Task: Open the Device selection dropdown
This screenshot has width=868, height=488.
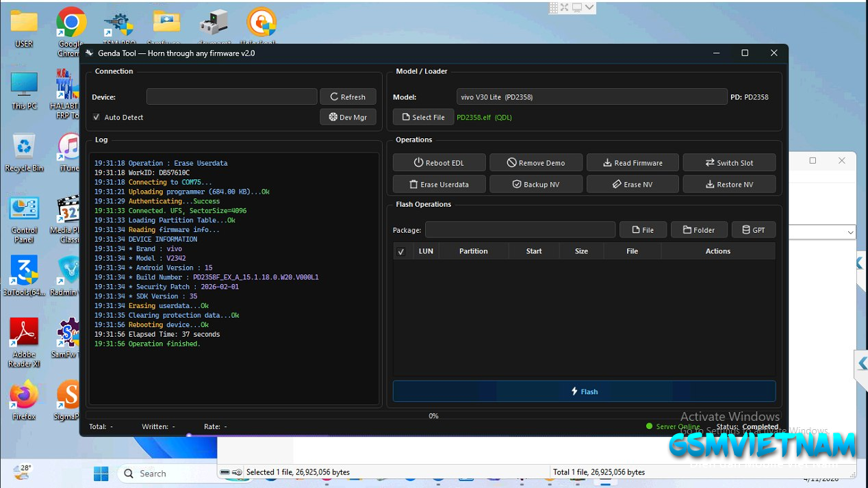Action: (x=231, y=97)
